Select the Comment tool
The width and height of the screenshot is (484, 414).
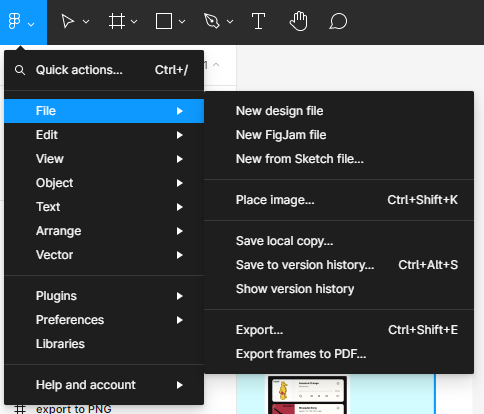point(338,22)
